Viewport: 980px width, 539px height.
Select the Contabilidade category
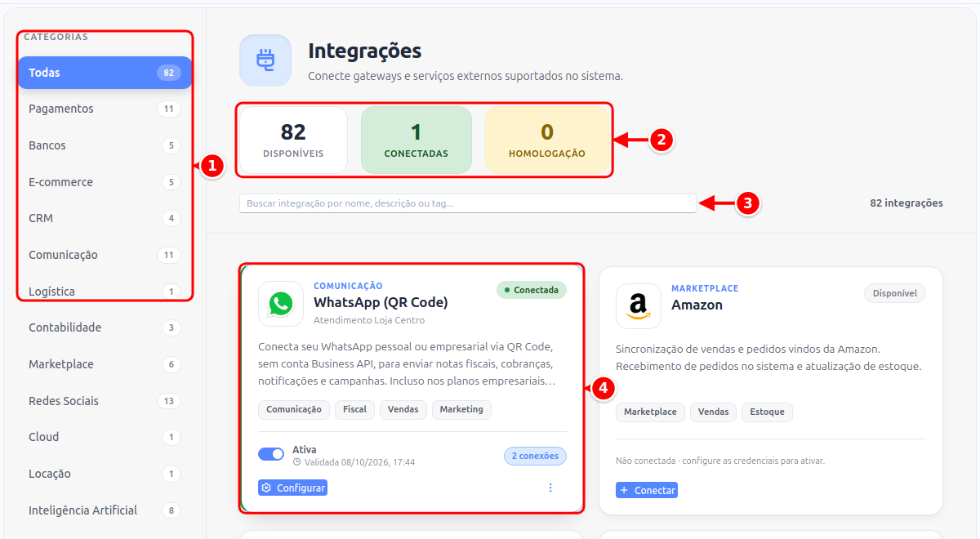coord(105,327)
